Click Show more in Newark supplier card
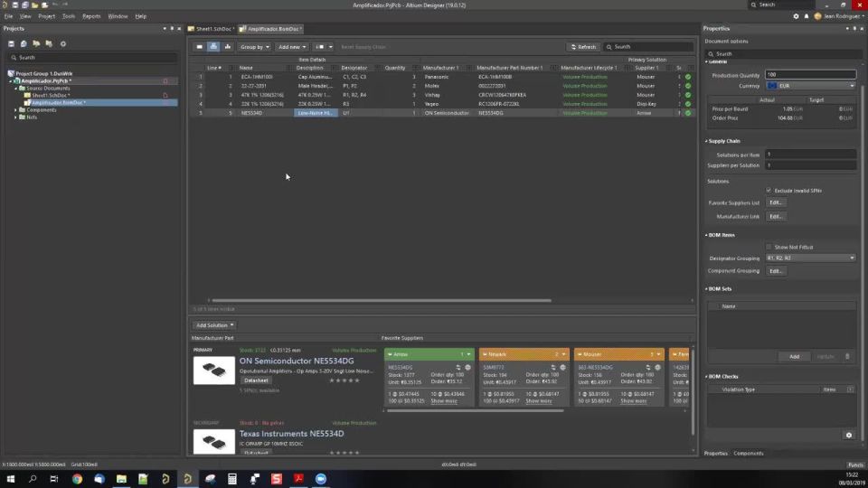Viewport: 868px width, 488px height. [539, 400]
